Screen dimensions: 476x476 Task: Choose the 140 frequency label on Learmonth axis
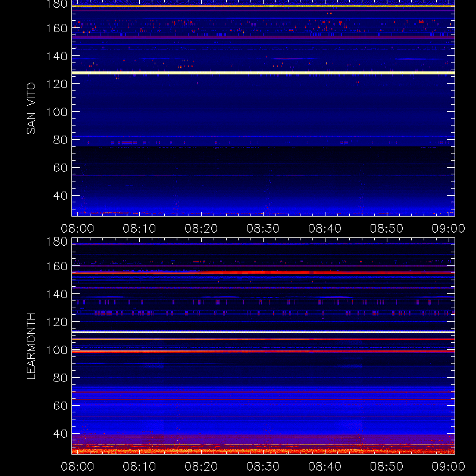point(57,294)
